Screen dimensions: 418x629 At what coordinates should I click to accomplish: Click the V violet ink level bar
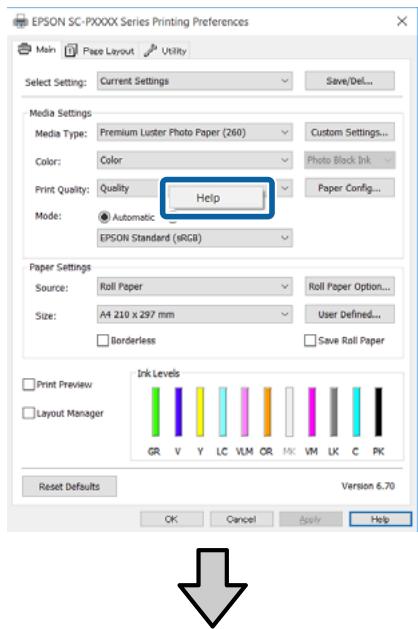click(x=179, y=412)
